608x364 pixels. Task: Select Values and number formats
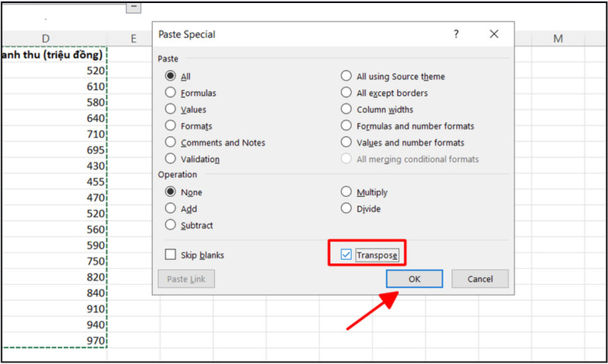[347, 143]
